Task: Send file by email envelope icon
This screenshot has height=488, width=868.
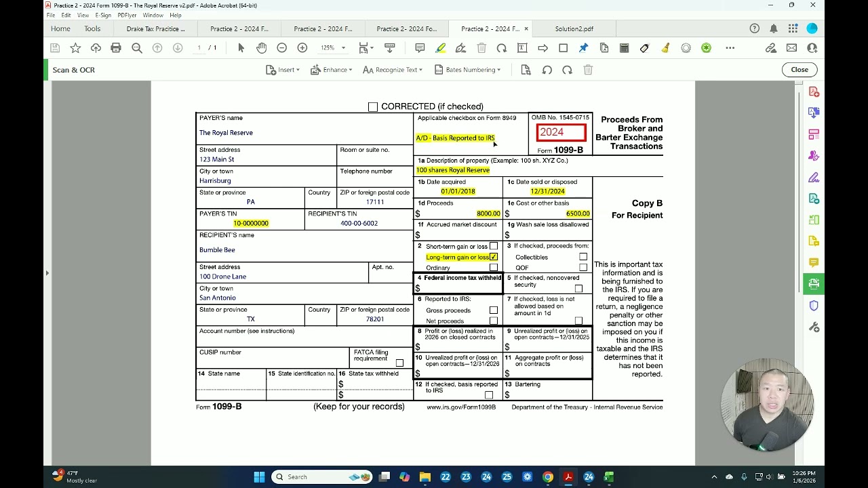Action: [791, 48]
